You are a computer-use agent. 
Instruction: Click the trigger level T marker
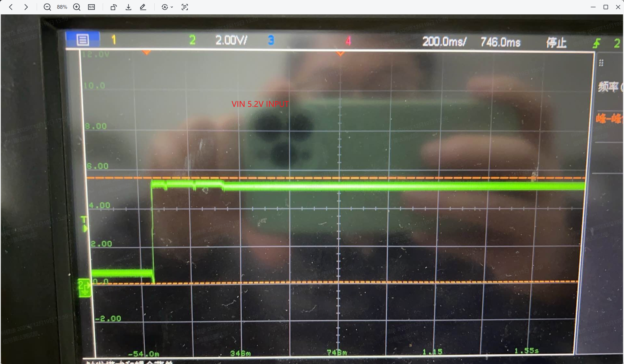pos(84,224)
